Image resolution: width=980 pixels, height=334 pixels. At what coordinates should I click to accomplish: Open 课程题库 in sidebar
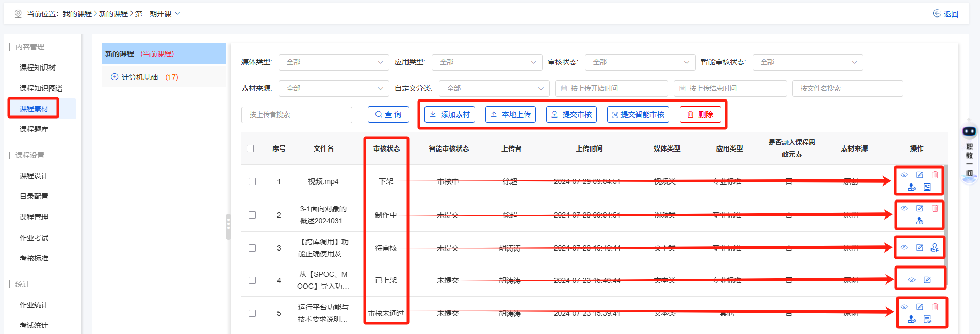click(34, 129)
